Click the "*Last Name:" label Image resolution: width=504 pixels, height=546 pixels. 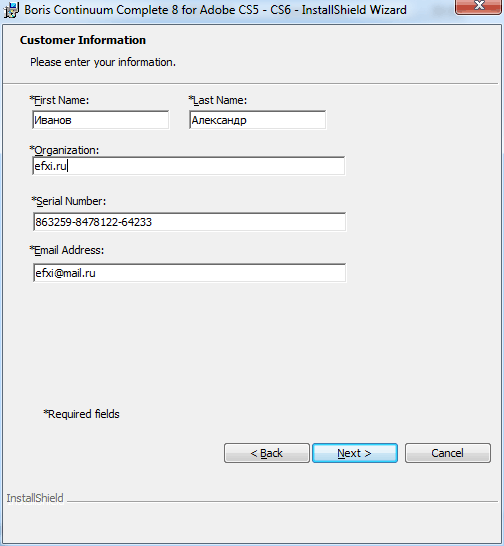(x=218, y=100)
